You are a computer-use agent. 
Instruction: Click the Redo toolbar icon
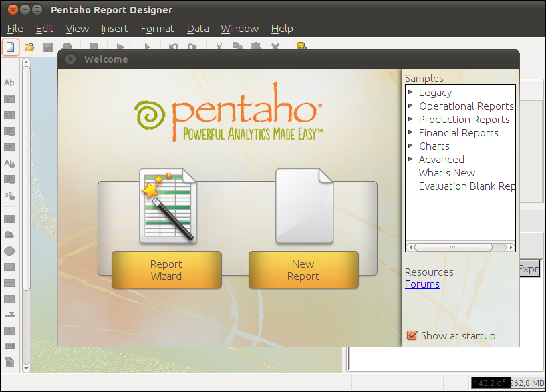192,47
